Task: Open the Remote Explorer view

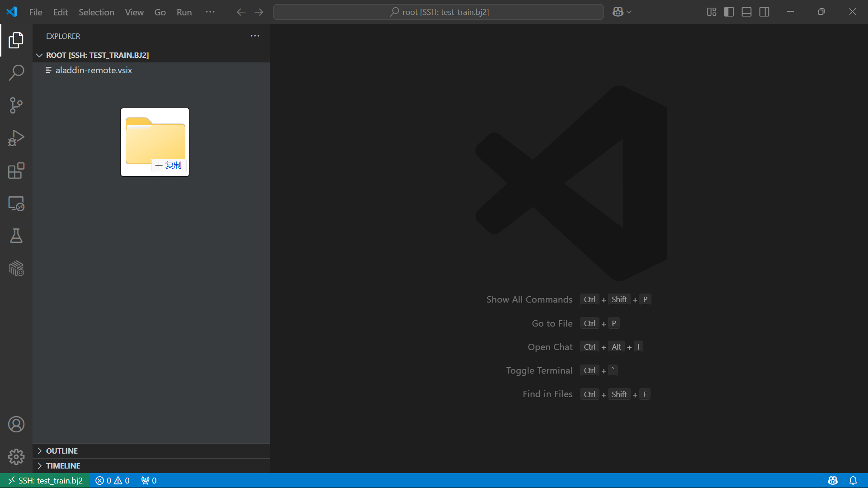Action: click(x=16, y=204)
